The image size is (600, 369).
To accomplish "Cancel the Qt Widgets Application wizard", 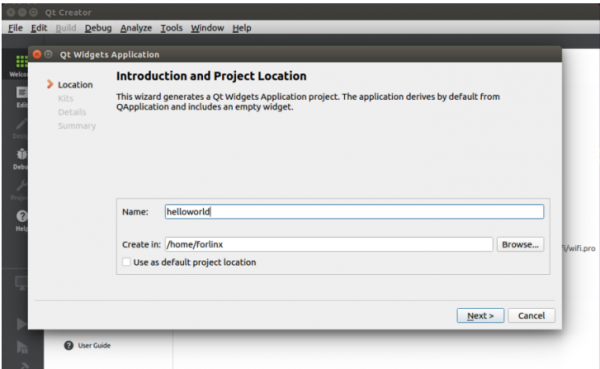I will pyautogui.click(x=532, y=316).
